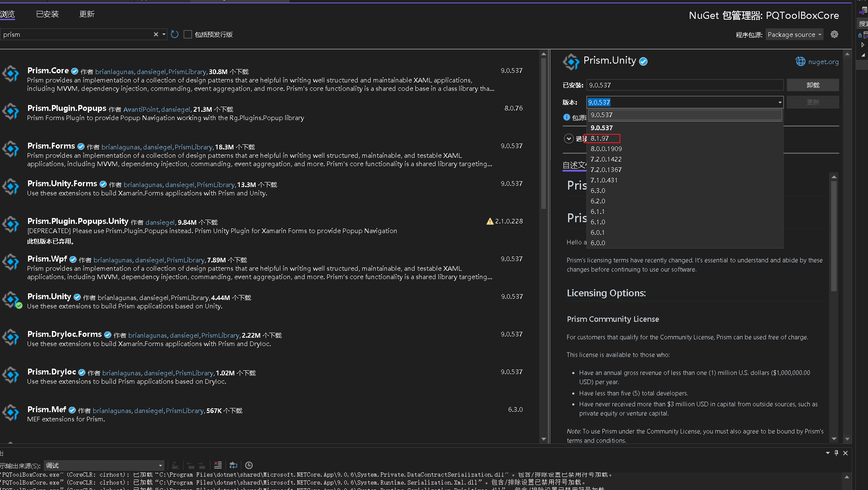Click the clock icon in output toolbar

click(x=249, y=465)
